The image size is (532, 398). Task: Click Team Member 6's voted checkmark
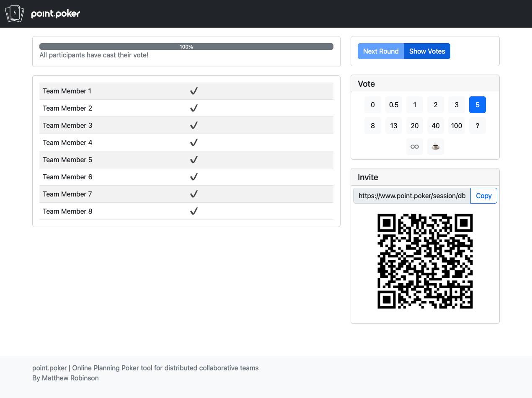pyautogui.click(x=194, y=177)
